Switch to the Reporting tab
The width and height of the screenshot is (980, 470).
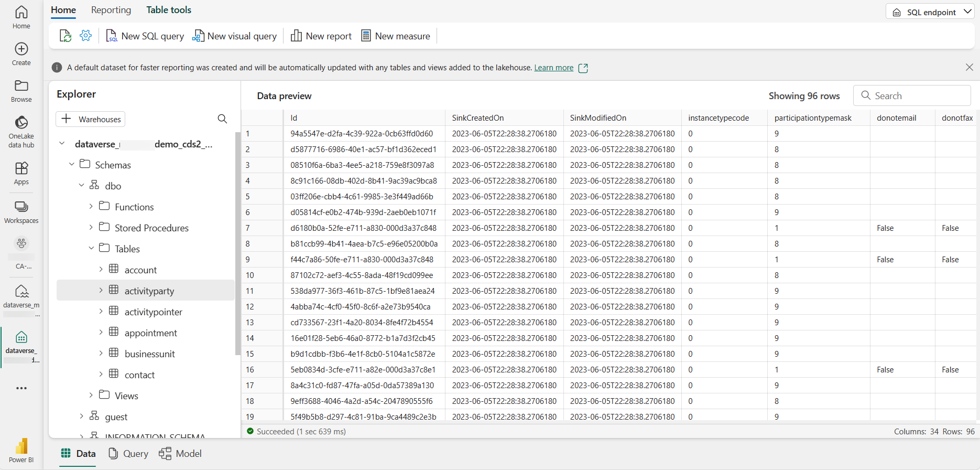(111, 10)
